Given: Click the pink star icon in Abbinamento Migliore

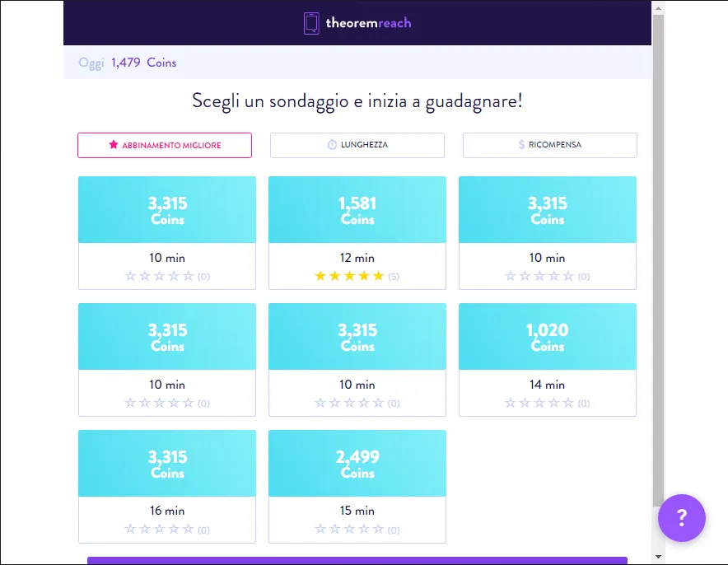Looking at the screenshot, I should point(114,144).
